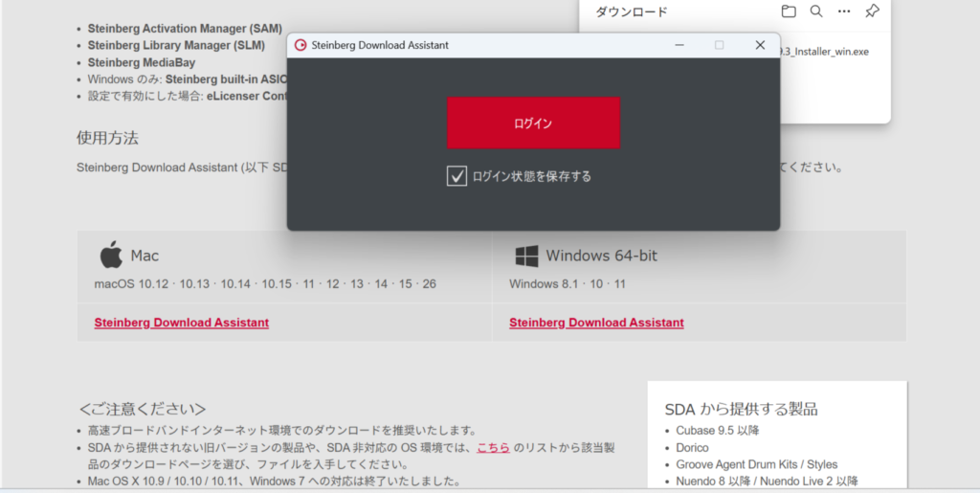This screenshot has height=493, width=980.
Task: Click the Windows 64-bit heading text
Action: tap(601, 256)
